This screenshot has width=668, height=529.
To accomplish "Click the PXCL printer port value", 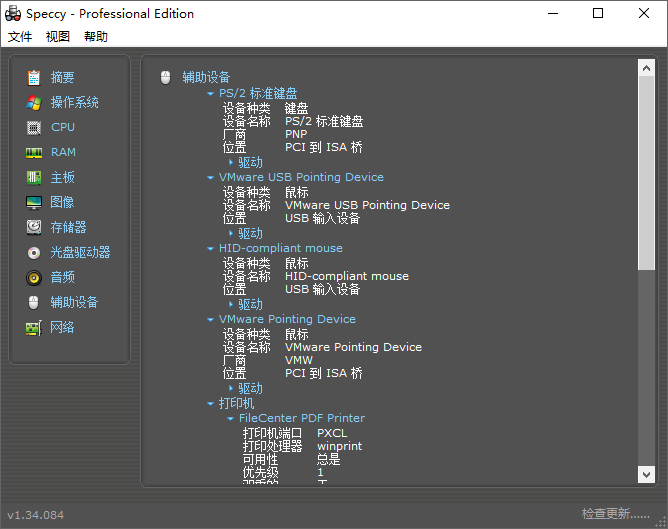I will pyautogui.click(x=332, y=433).
